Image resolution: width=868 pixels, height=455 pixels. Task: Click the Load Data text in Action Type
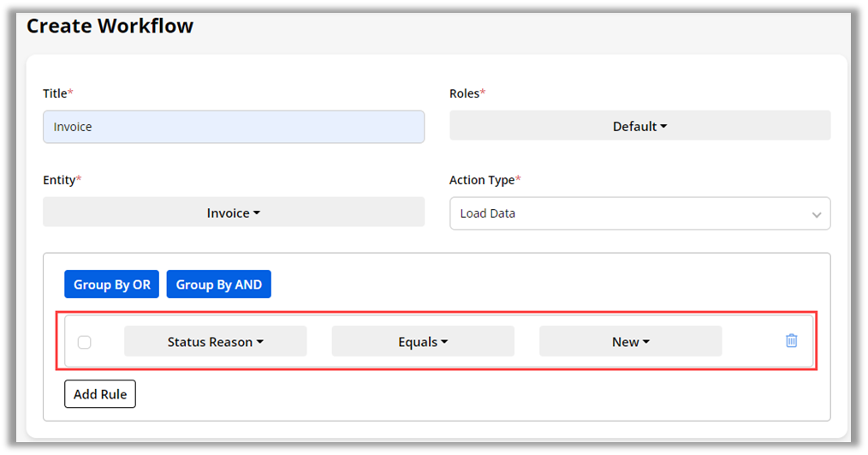[488, 213]
